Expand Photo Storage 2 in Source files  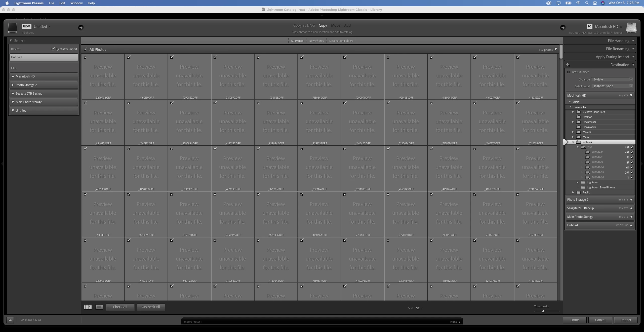(13, 85)
